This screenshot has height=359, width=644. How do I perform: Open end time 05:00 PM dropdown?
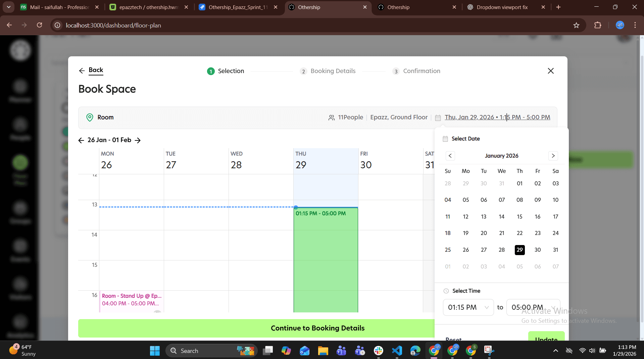pos(533,307)
